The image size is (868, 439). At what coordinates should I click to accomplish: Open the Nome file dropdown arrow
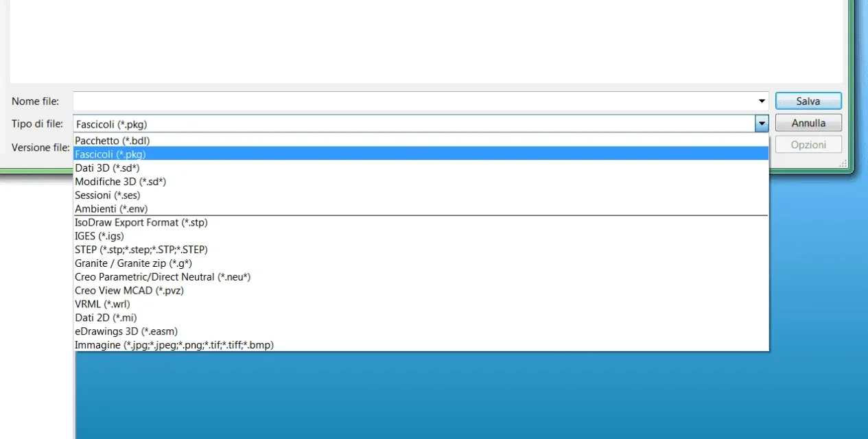pos(761,100)
